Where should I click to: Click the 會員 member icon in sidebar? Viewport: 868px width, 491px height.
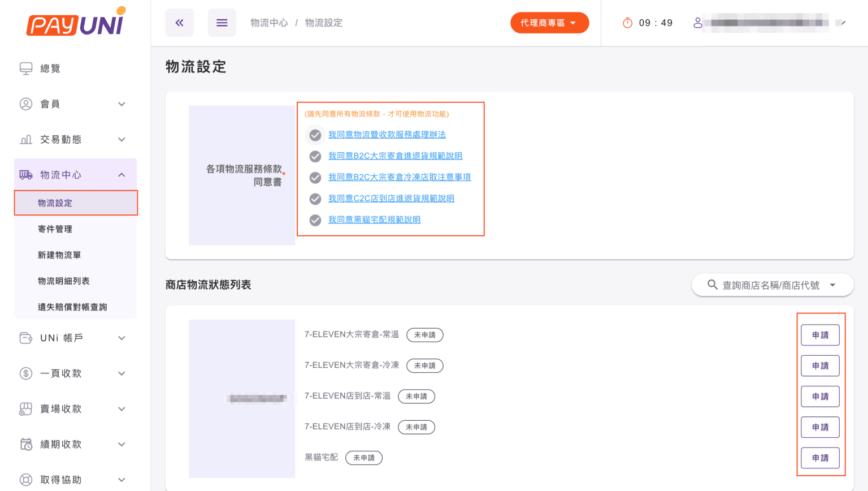pyautogui.click(x=25, y=104)
